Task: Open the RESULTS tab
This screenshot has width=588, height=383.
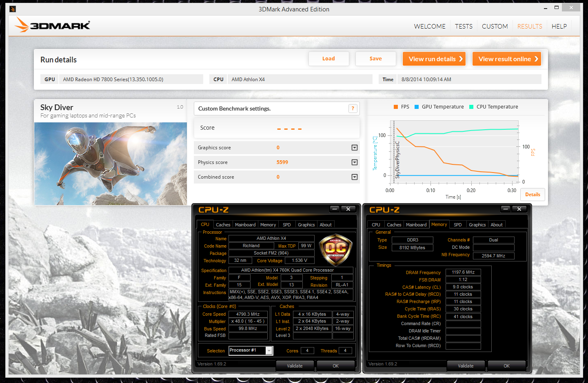Action: click(x=530, y=26)
